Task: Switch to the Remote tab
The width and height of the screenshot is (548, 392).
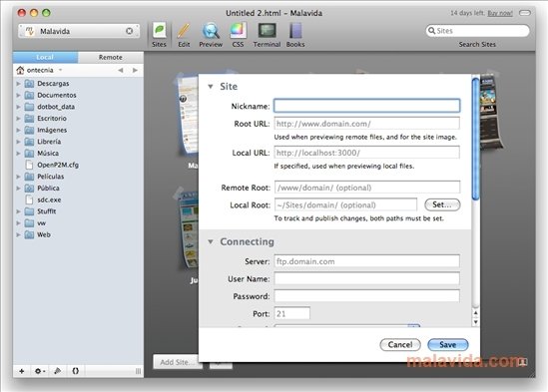Action: coord(111,57)
